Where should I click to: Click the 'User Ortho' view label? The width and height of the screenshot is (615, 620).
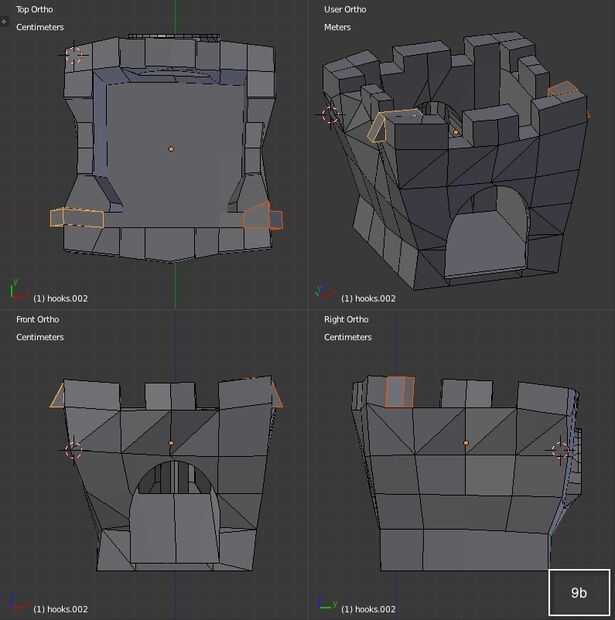coord(345,9)
